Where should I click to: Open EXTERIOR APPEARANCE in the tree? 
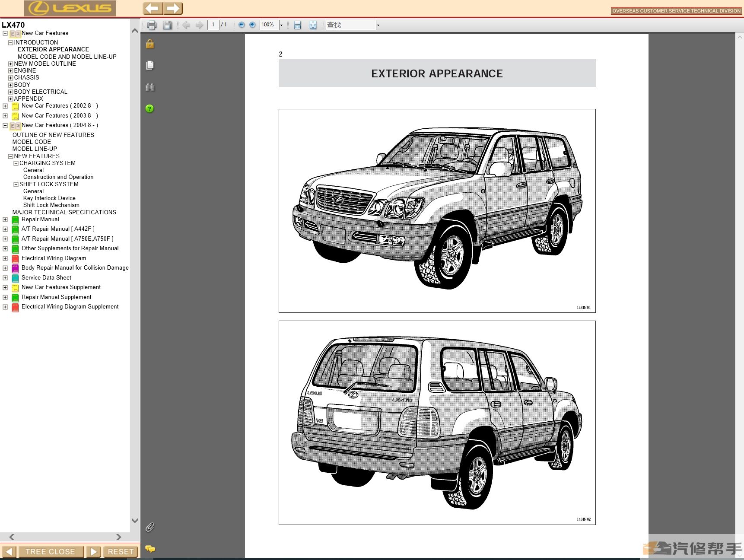pos(53,49)
